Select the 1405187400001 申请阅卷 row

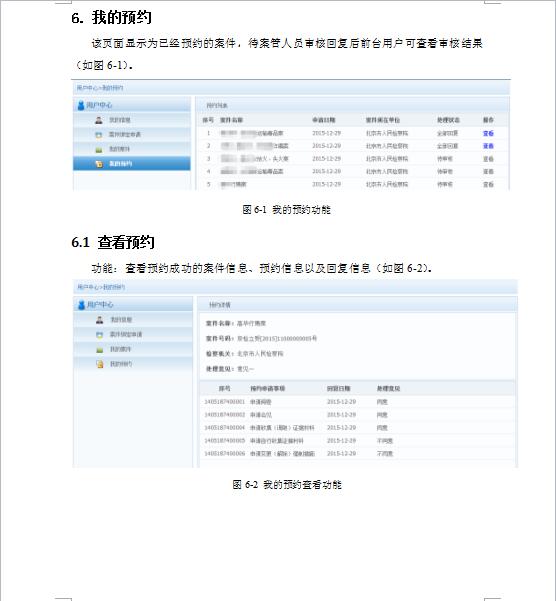click(x=357, y=402)
